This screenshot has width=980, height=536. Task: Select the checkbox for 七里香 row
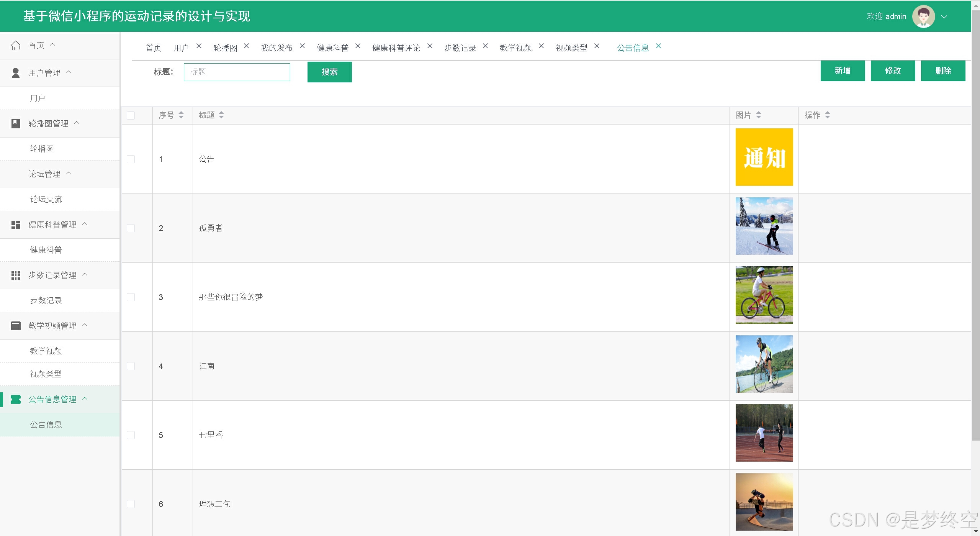pos(131,435)
